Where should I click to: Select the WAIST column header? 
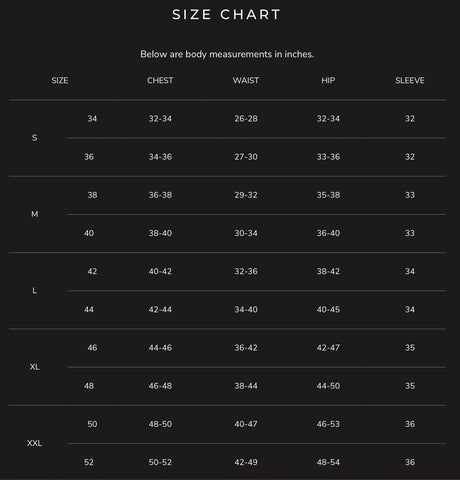(246, 80)
